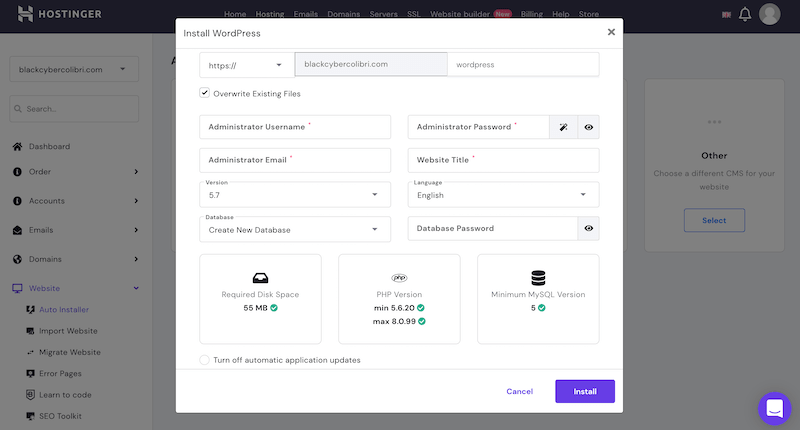Click the Order sidebar icon
The image size is (800, 430).
pos(17,172)
